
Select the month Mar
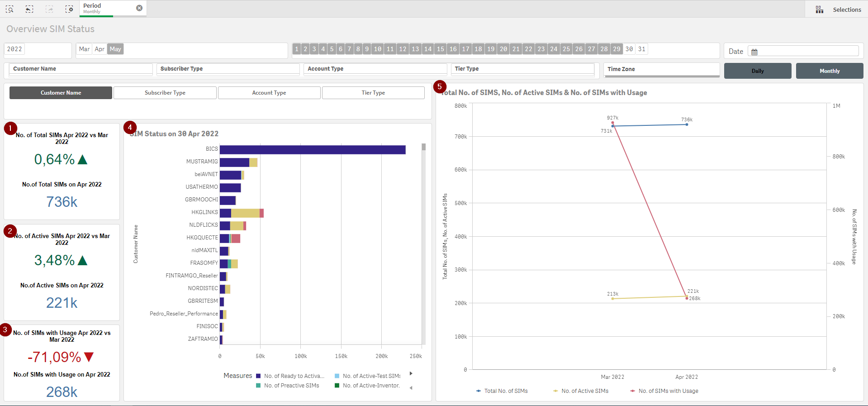click(x=84, y=49)
